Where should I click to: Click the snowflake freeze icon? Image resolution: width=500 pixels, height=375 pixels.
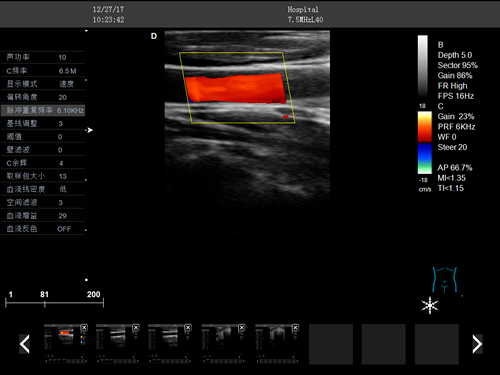coord(430,305)
